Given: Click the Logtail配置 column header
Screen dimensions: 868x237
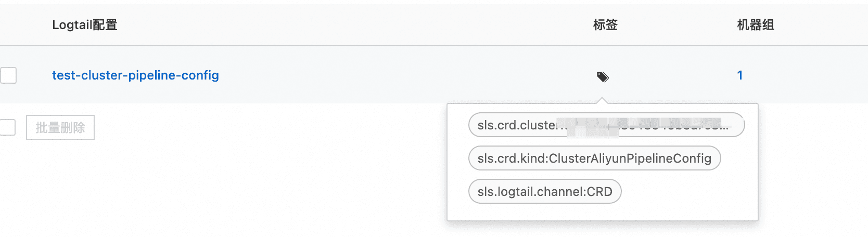Looking at the screenshot, I should [x=85, y=25].
